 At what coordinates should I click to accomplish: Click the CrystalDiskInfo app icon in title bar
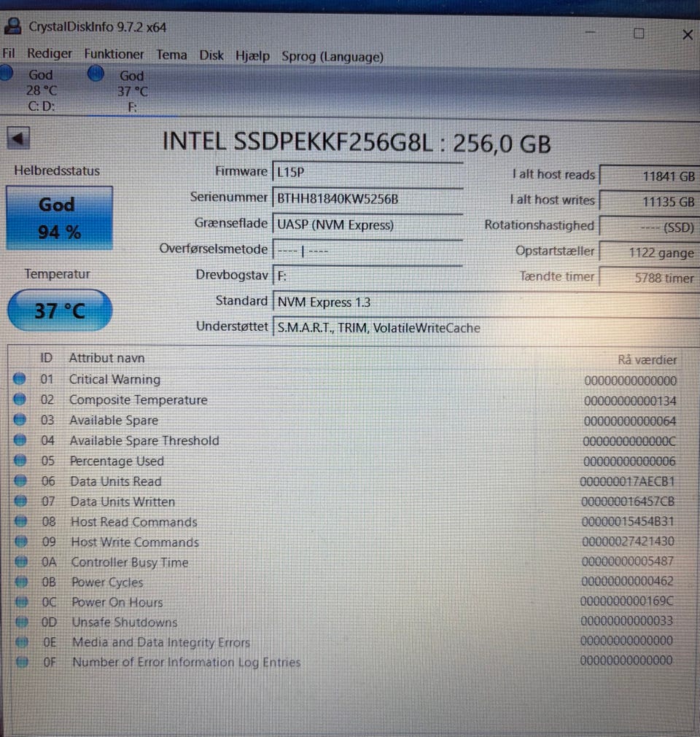(x=12, y=26)
